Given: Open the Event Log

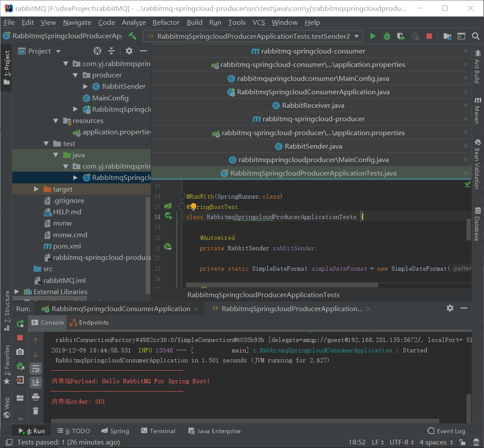Looking at the screenshot, I should [x=446, y=431].
